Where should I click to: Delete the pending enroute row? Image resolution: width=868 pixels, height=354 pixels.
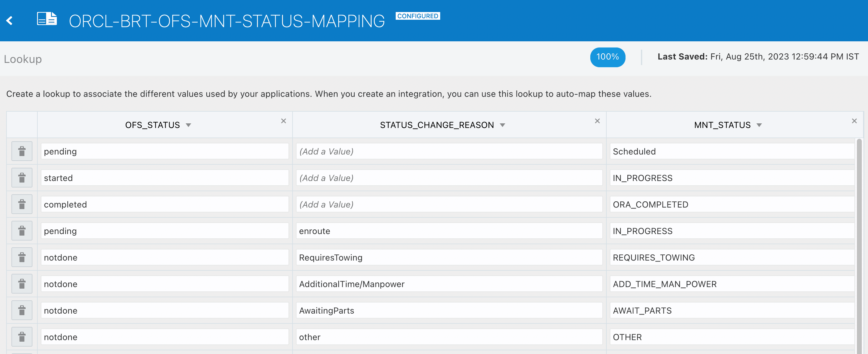click(x=22, y=231)
